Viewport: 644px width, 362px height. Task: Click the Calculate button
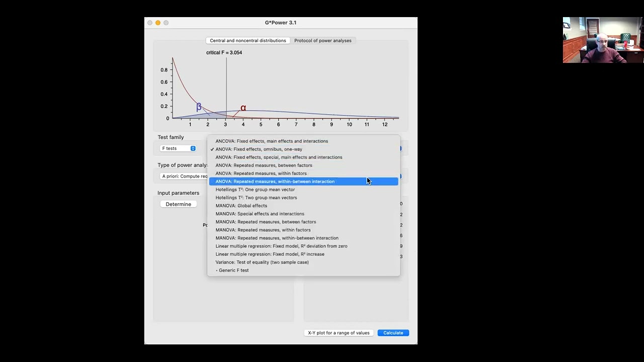point(393,333)
